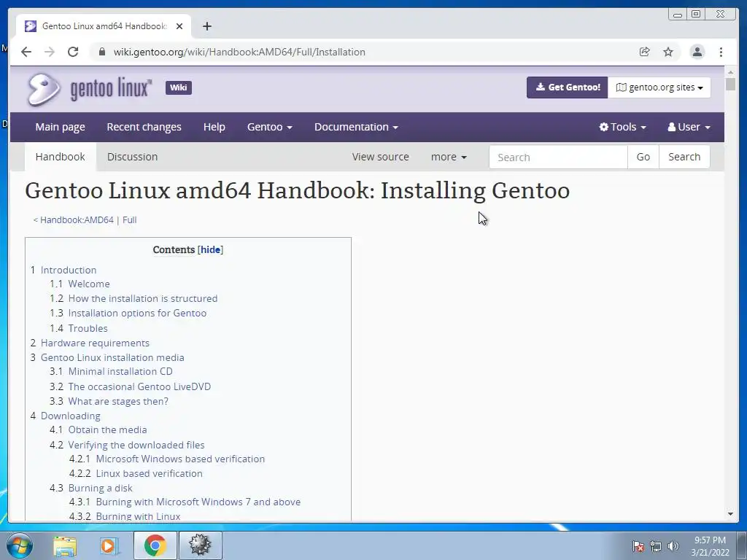Open the Windows Start orb
The image size is (747, 560).
click(x=20, y=545)
